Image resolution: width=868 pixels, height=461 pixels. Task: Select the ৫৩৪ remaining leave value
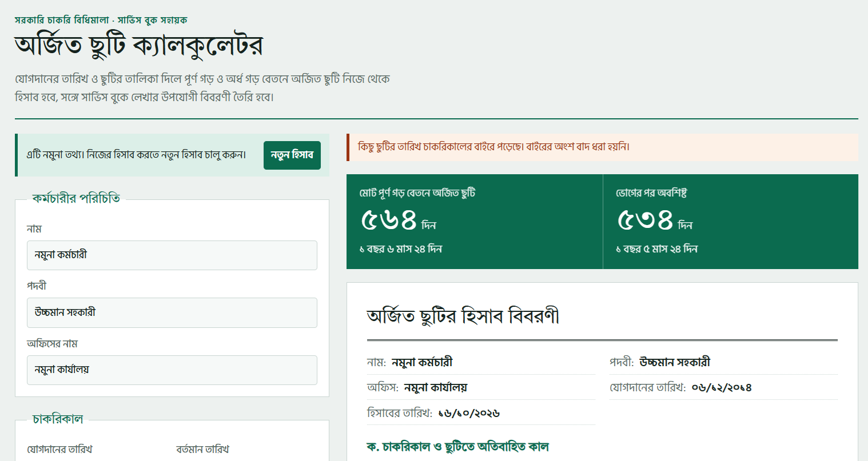[x=645, y=220]
